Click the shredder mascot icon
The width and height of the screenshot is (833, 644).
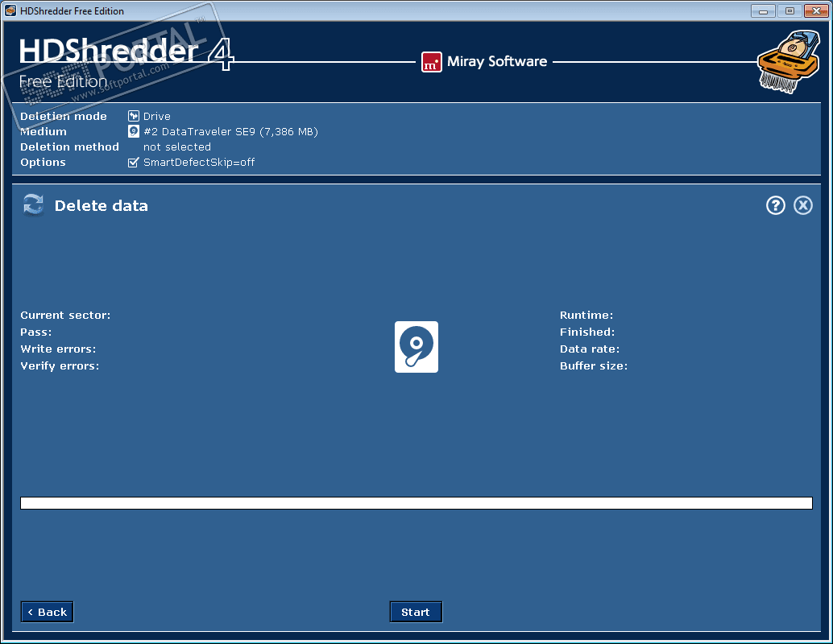pos(789,62)
